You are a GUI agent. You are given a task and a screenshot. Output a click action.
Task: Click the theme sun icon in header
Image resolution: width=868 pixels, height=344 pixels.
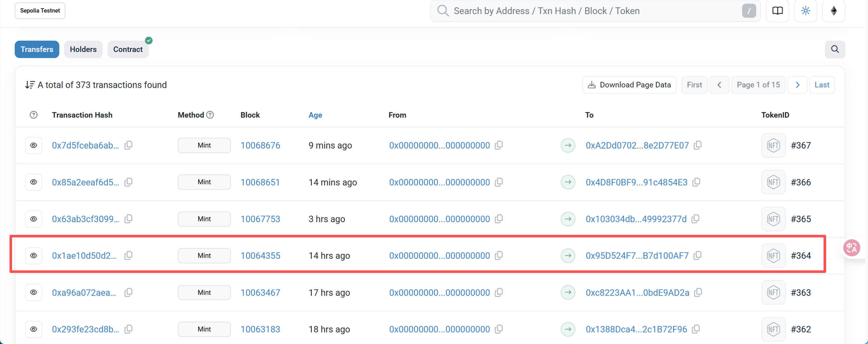tap(805, 11)
